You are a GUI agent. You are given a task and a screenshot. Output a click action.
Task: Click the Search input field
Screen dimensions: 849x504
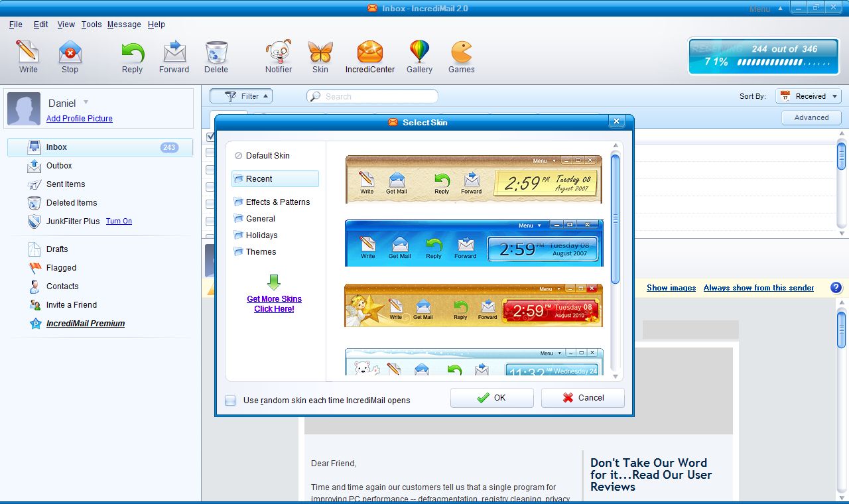point(372,96)
